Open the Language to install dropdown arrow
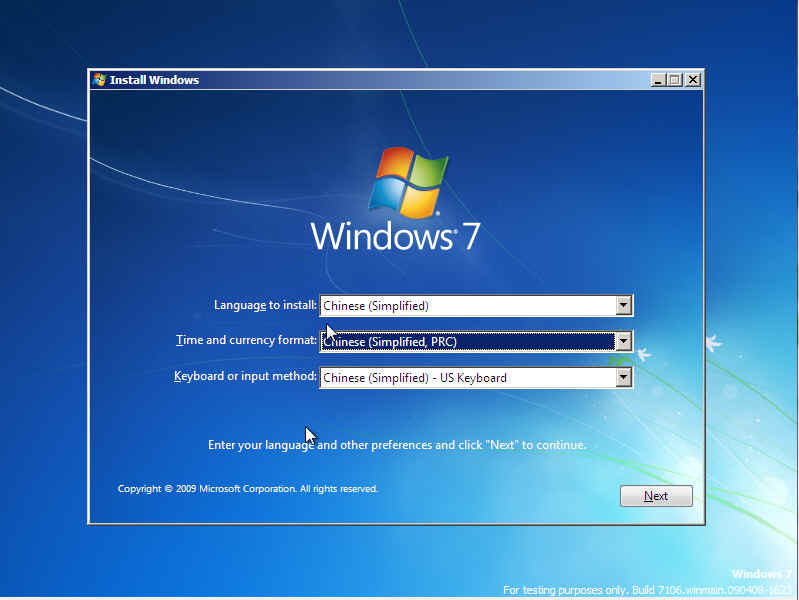 623,305
